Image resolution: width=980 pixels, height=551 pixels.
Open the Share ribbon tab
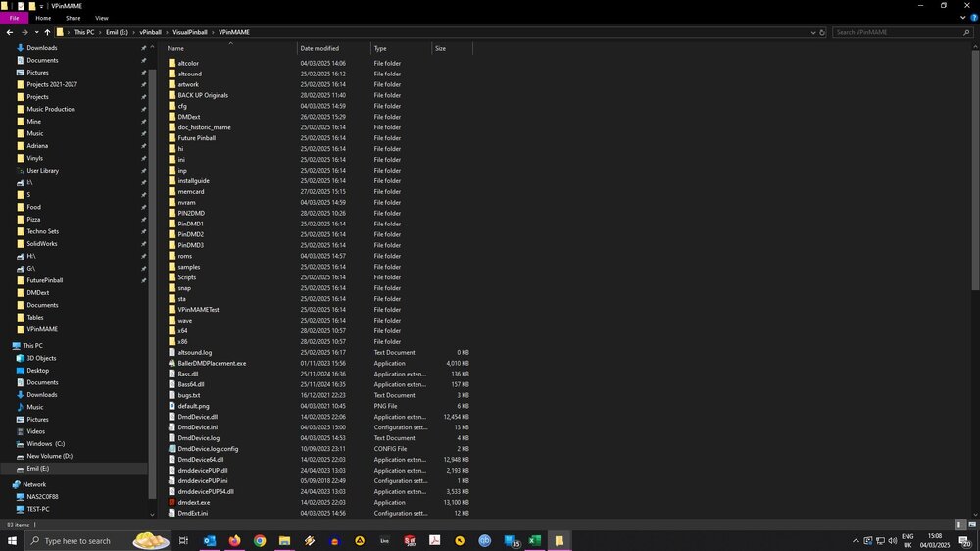point(73,18)
